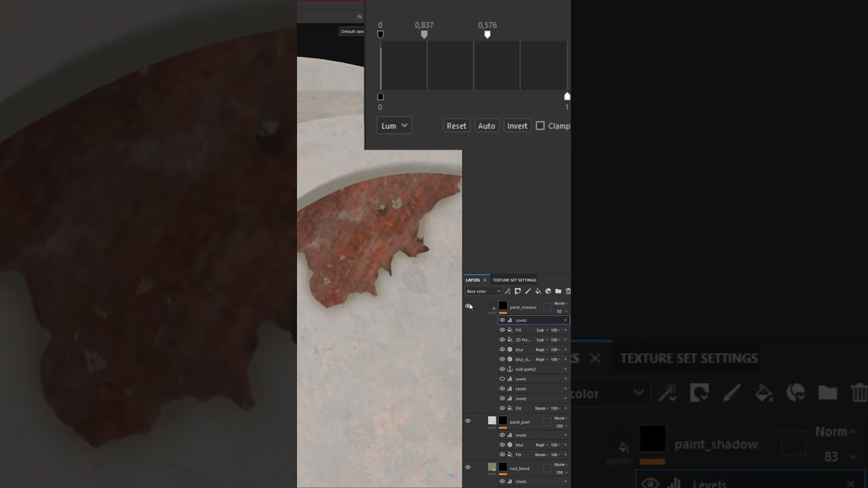Screen dimensions: 868x488
Task: Toggle visibility of the blur_sl... filter
Action: [x=502, y=359]
